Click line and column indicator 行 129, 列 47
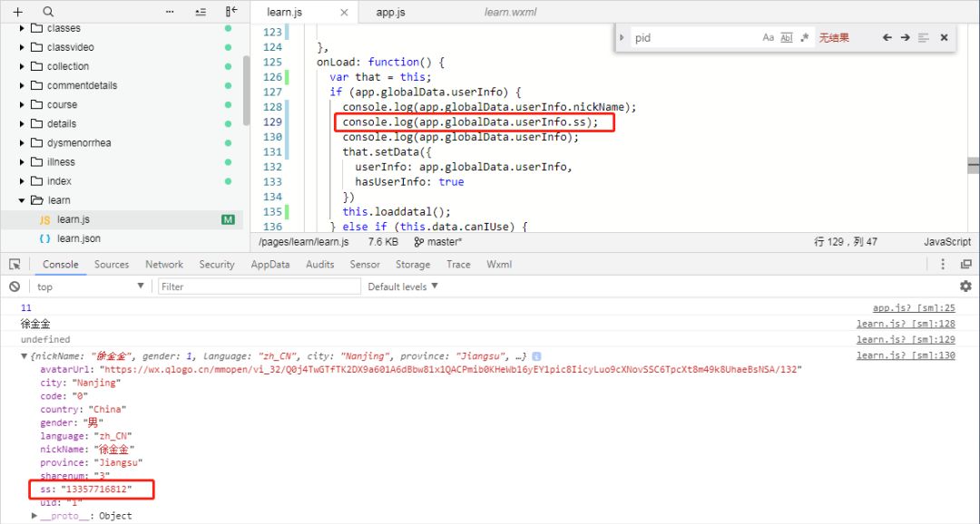 (x=846, y=242)
